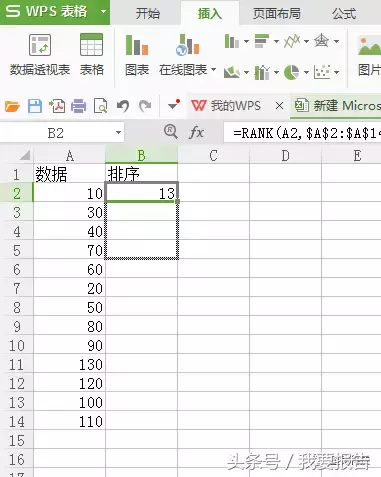This screenshot has height=477, width=381.
Task: Select all cells via corner triangle
Action: [25, 155]
